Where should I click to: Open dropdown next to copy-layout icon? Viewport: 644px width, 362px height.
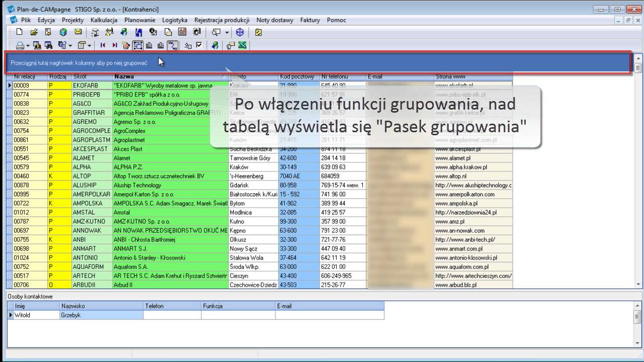point(70,46)
